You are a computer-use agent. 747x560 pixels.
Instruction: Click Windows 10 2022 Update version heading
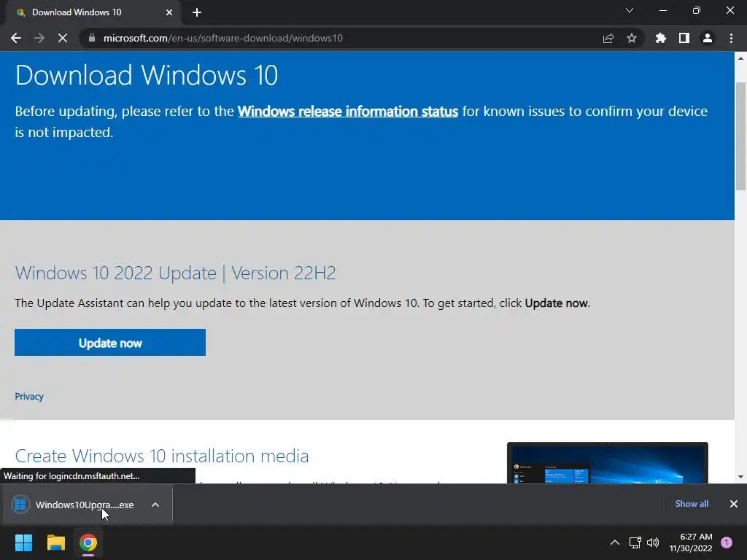pyautogui.click(x=175, y=273)
